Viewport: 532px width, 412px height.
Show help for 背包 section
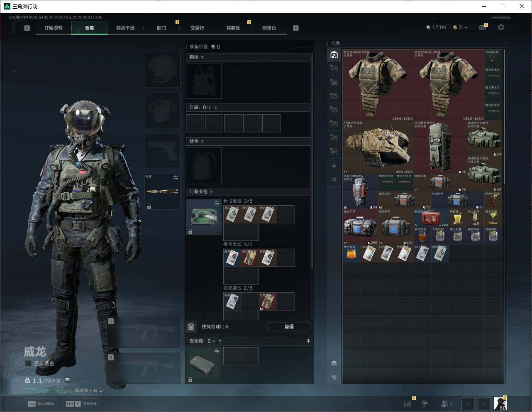203,142
